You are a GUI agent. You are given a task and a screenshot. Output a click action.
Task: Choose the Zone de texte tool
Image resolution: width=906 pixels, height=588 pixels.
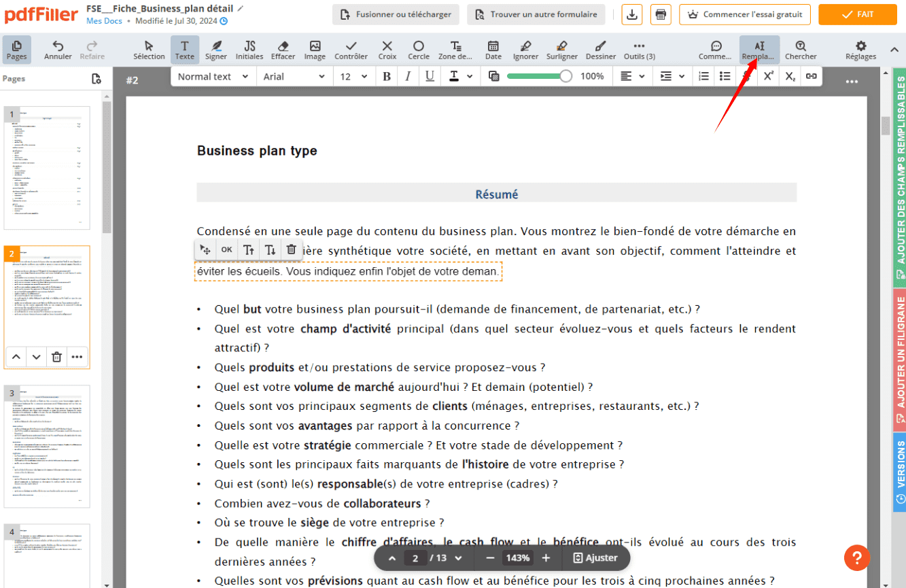[x=455, y=50]
